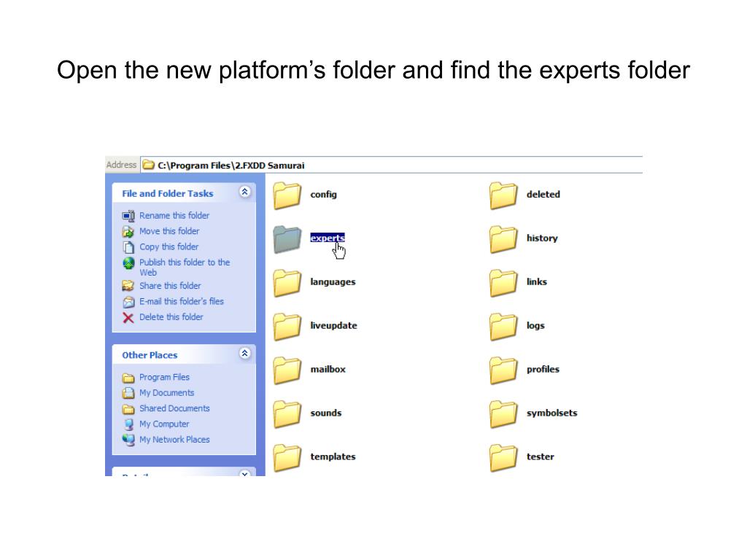The height and width of the screenshot is (560, 747).
Task: Click the Rename this folder icon
Action: 128,216
